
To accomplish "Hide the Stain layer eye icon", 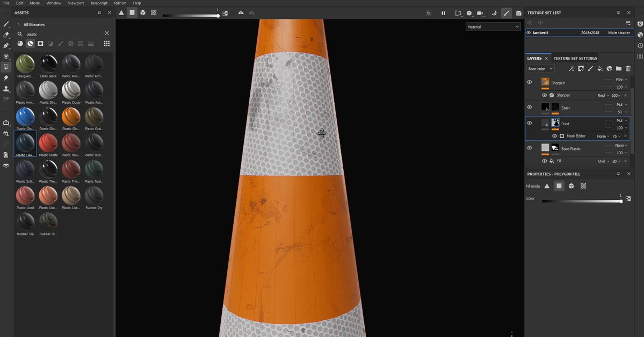I will pyautogui.click(x=530, y=107).
